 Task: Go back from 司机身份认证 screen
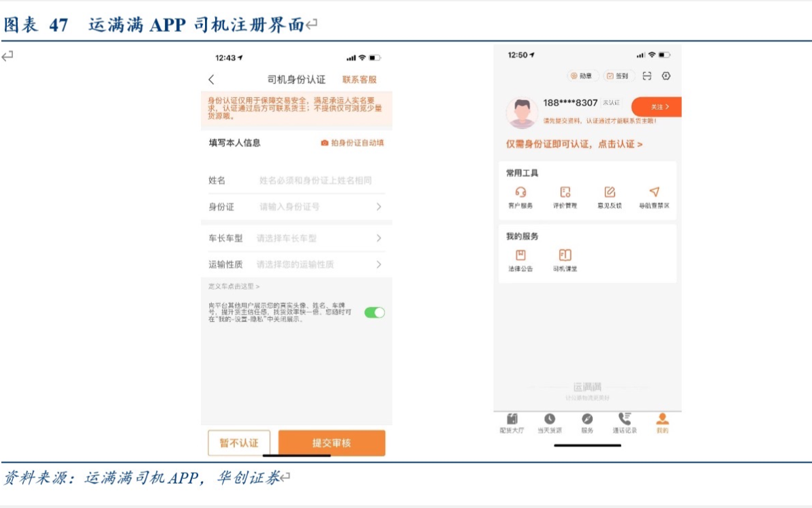tap(211, 80)
